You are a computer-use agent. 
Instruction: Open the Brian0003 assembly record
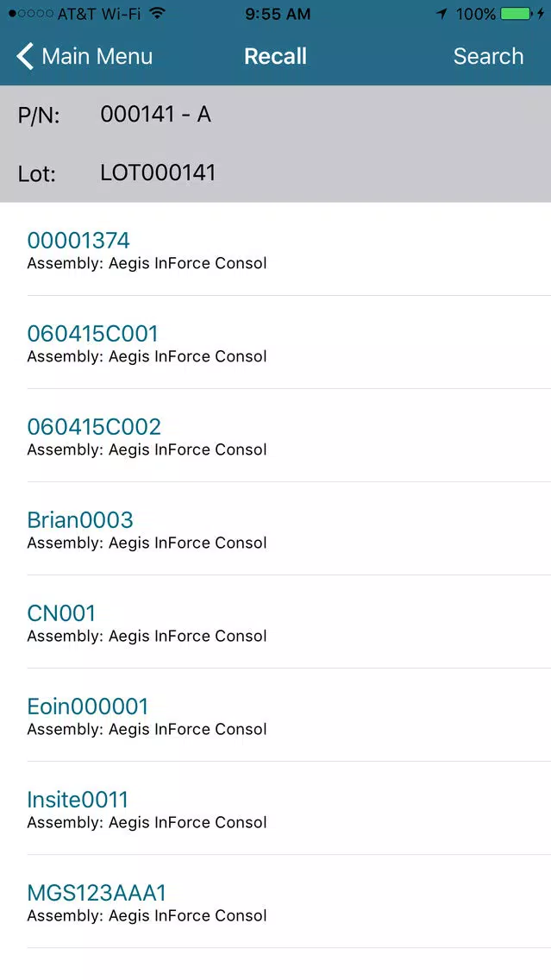(x=276, y=528)
